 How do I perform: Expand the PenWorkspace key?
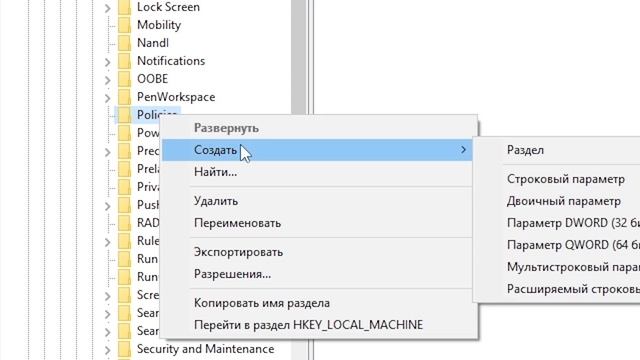point(107,98)
